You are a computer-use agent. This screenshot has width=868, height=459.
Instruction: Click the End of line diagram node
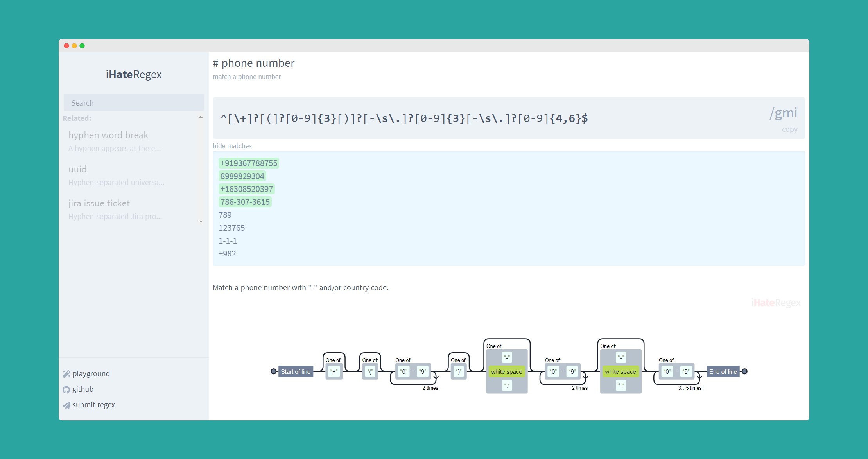(723, 371)
